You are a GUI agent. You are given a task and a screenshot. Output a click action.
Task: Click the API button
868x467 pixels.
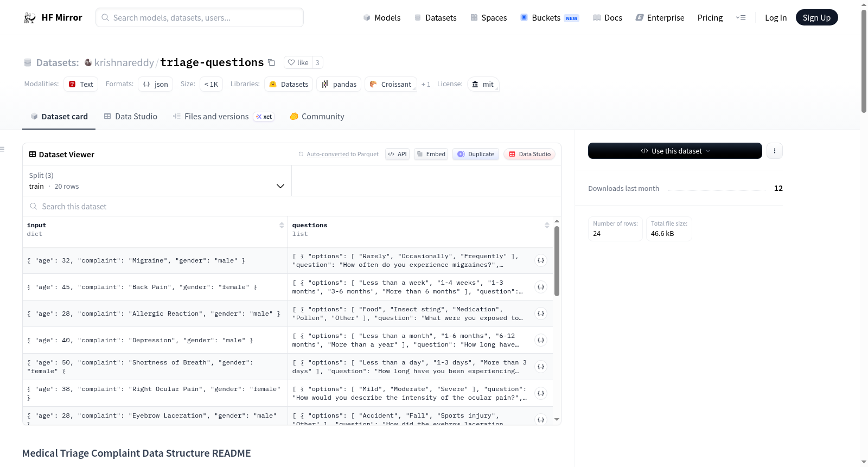(x=397, y=154)
